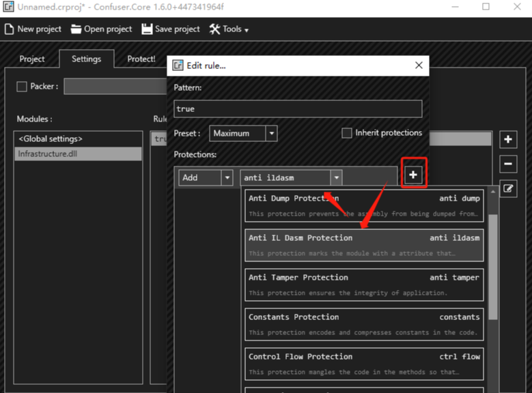Edit the rule with pencil icon
Image resolution: width=532 pixels, height=393 pixels.
pos(508,189)
